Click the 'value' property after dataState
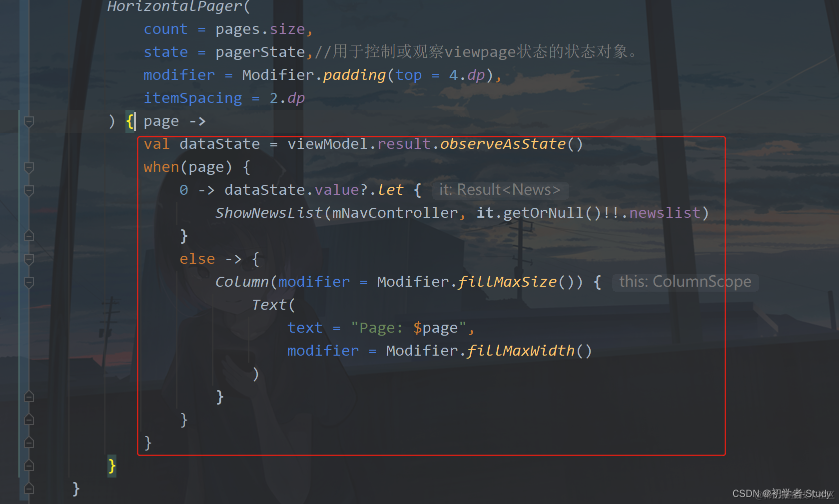The width and height of the screenshot is (839, 504). (337, 190)
